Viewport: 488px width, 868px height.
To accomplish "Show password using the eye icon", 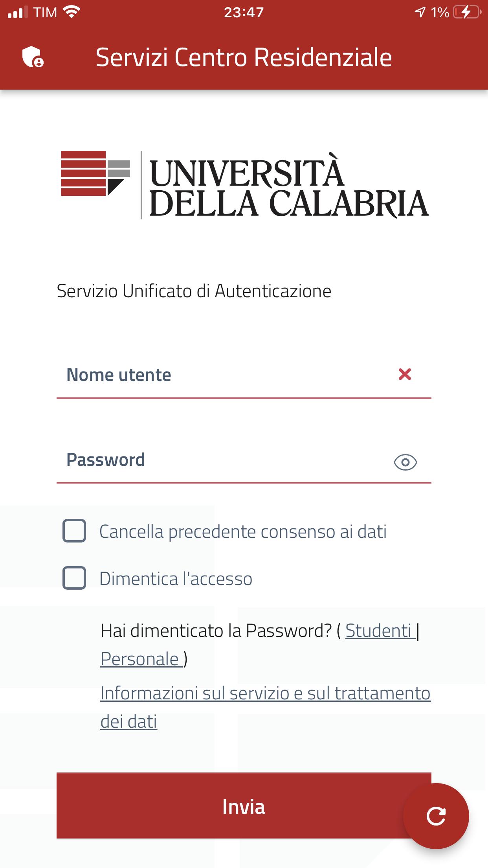I will pos(405,462).
